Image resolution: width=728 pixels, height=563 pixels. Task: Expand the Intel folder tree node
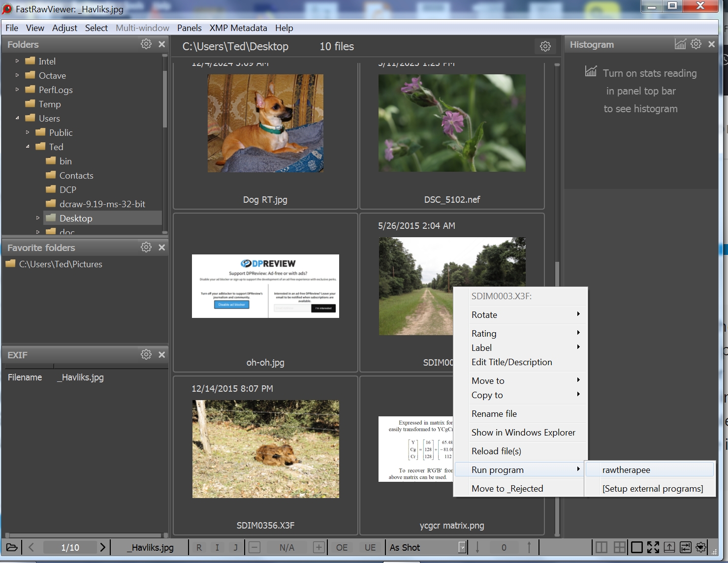point(17,61)
